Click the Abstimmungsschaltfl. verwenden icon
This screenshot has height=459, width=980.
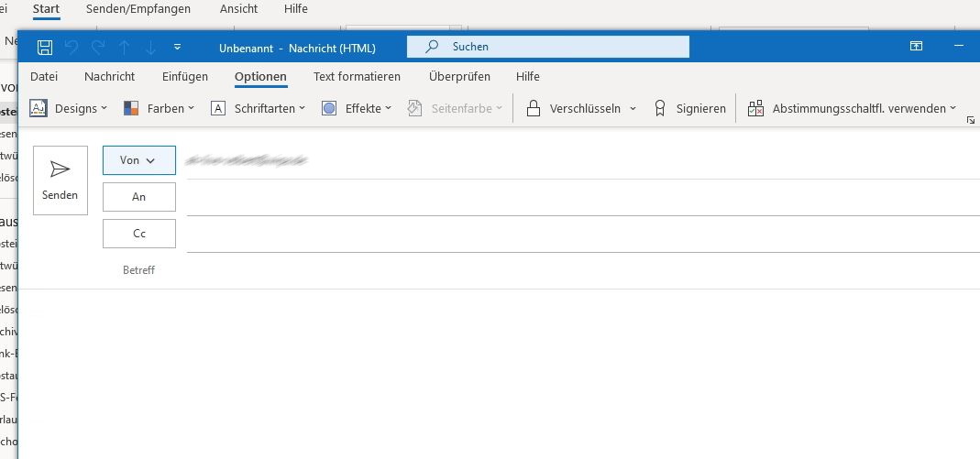755,108
